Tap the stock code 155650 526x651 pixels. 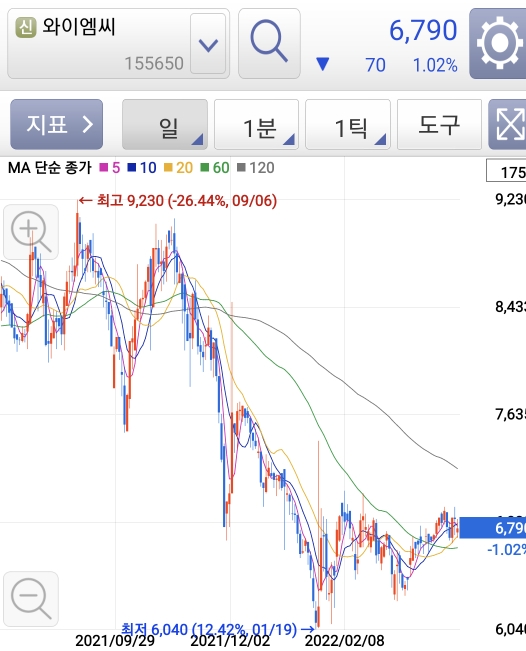(x=154, y=64)
